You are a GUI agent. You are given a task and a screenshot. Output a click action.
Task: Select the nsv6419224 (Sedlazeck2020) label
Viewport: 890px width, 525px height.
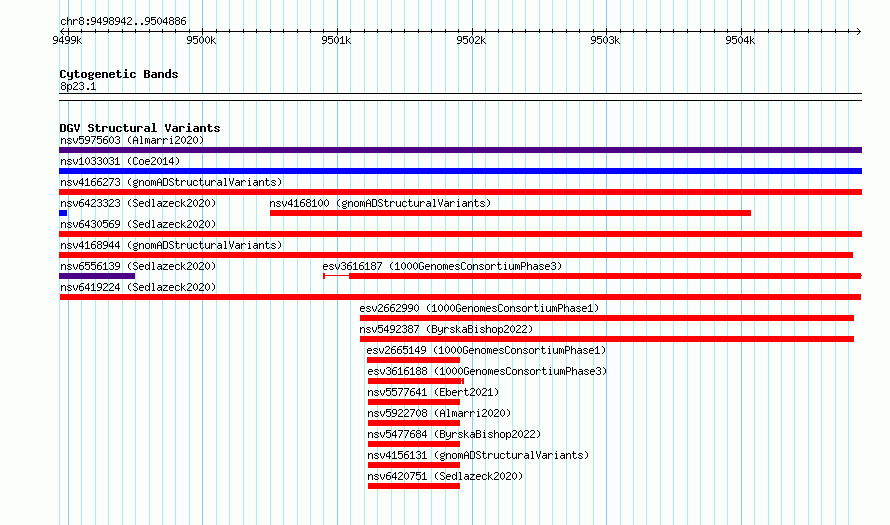coord(138,287)
